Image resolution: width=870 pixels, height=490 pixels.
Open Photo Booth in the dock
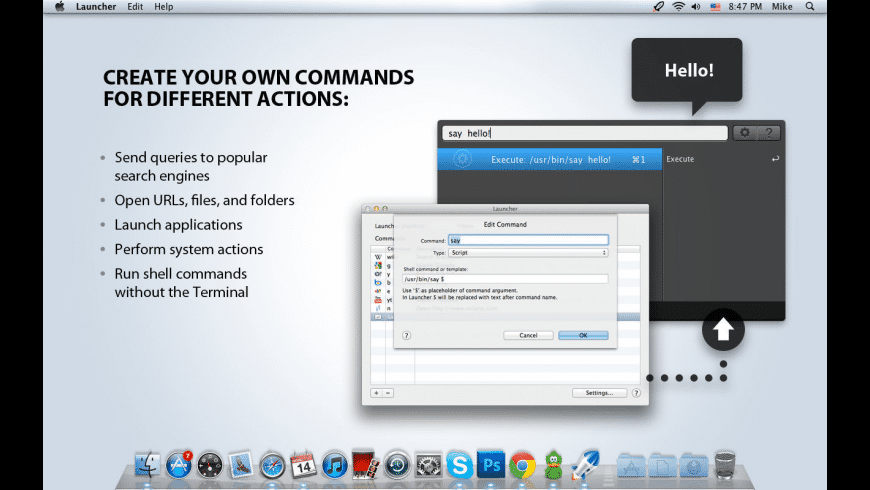pyautogui.click(x=366, y=464)
